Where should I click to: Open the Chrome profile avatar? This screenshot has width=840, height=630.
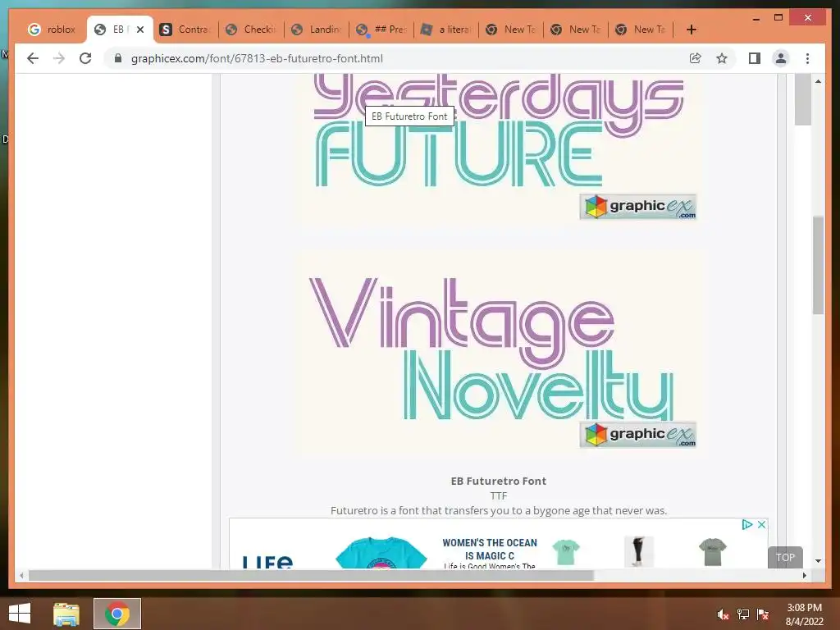(x=781, y=58)
